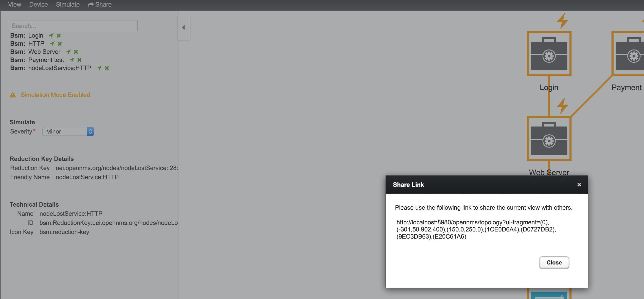Open the Share menu item
Screen dimensions: 644x299
point(100,5)
